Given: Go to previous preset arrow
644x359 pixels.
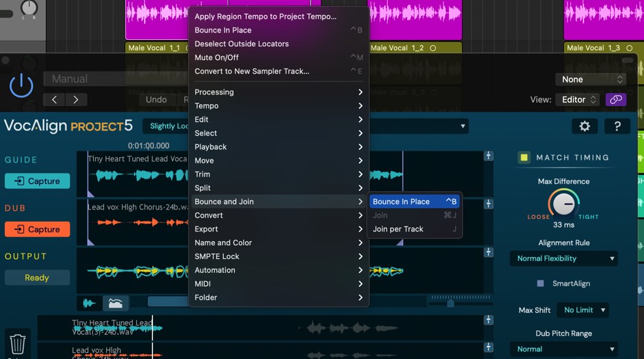Looking at the screenshot, I should (54, 99).
